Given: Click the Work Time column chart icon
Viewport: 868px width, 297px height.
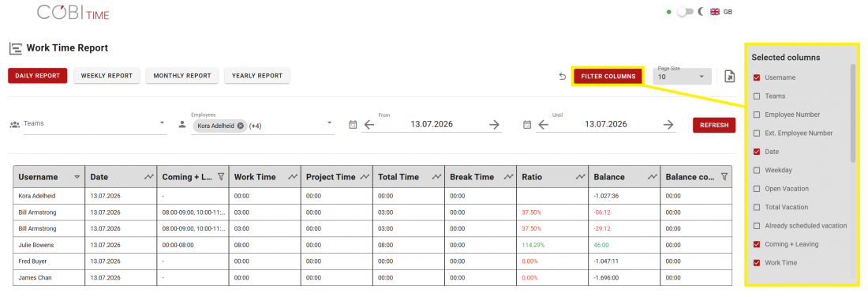Looking at the screenshot, I should (x=292, y=177).
